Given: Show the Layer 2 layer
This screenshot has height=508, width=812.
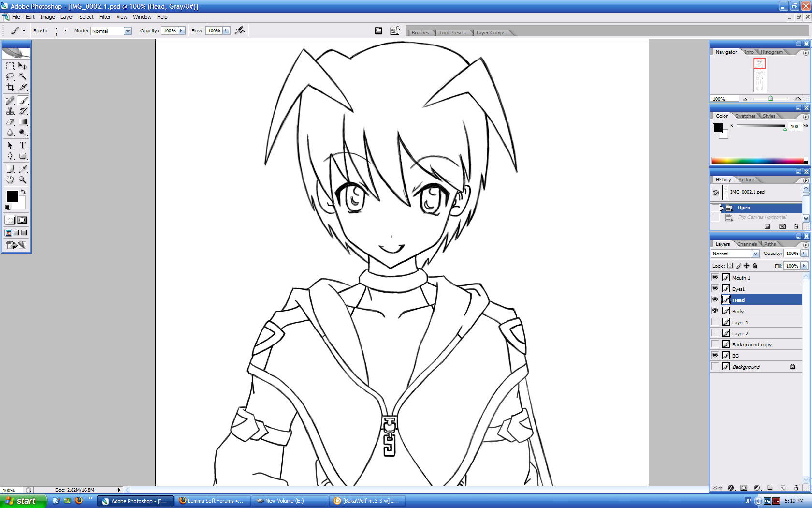Looking at the screenshot, I should coord(715,333).
